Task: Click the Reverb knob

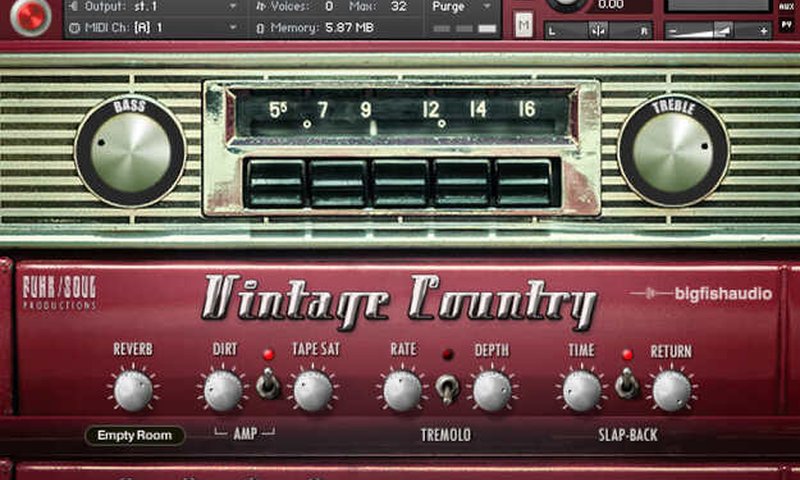Action: [x=133, y=390]
